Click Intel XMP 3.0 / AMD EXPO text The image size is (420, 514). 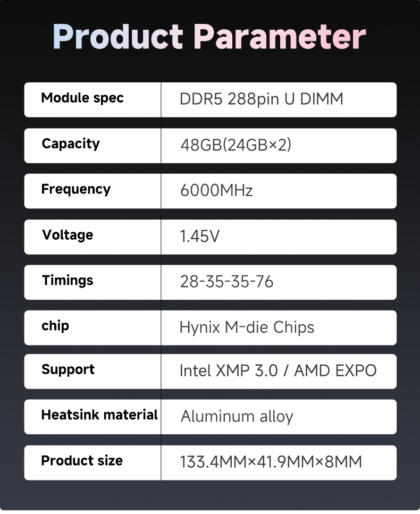tap(278, 370)
